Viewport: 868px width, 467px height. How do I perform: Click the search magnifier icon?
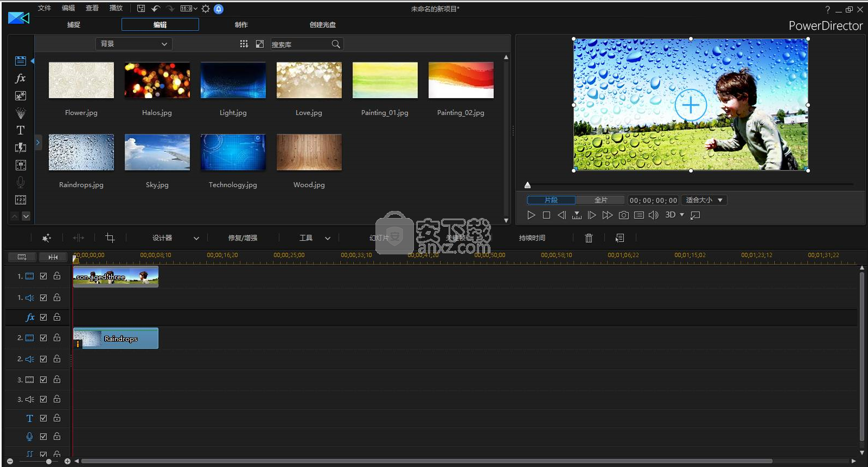coord(336,44)
